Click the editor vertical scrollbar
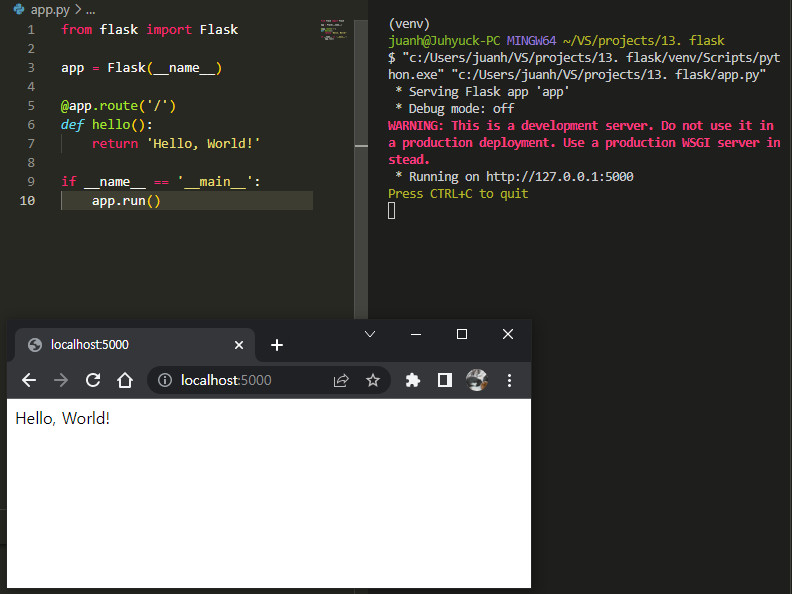Viewport: 792px width, 594px height. click(361, 169)
